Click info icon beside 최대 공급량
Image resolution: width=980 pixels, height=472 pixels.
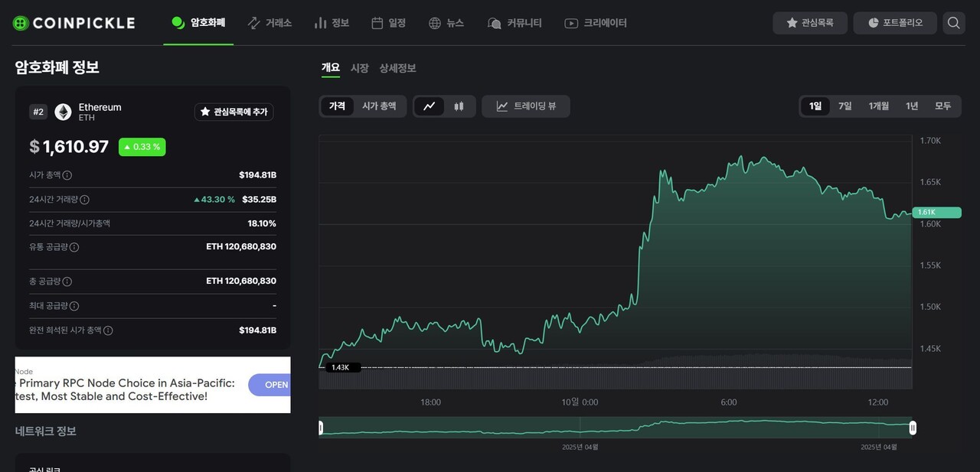pyautogui.click(x=74, y=306)
